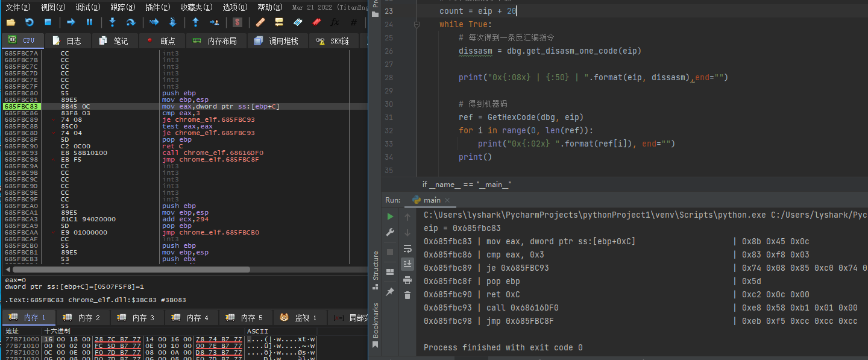868x360 pixels.
Task: Click the Step Over icon
Action: [x=131, y=22]
